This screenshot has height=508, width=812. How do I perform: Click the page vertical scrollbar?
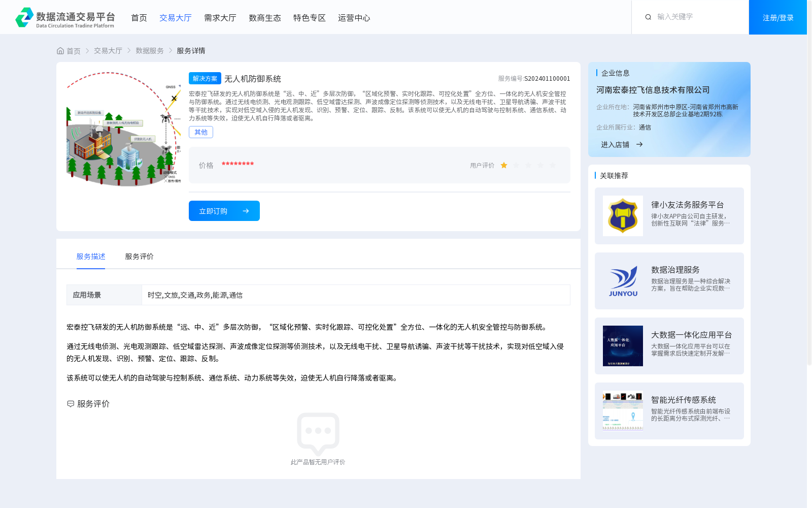809,183
